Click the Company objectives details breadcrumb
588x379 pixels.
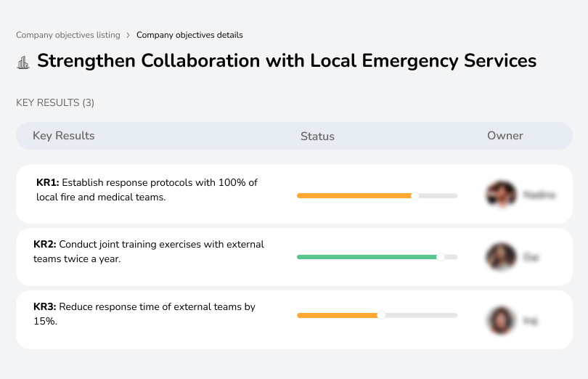point(189,35)
